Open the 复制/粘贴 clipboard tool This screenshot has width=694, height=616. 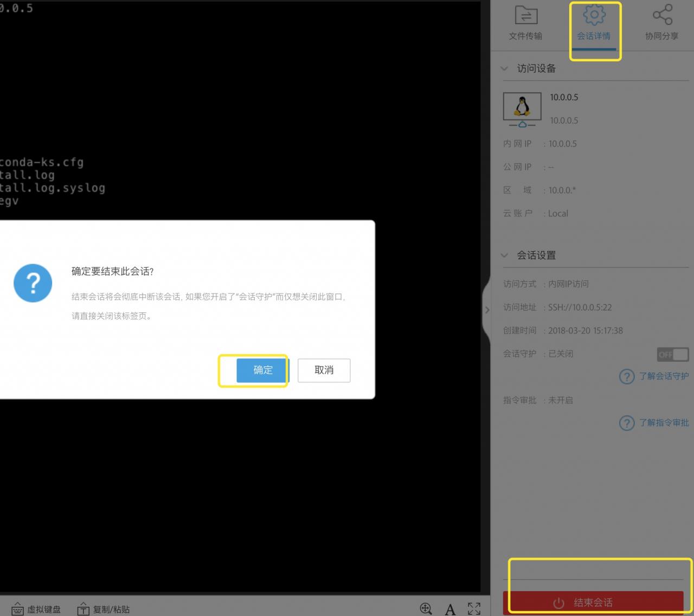(104, 609)
